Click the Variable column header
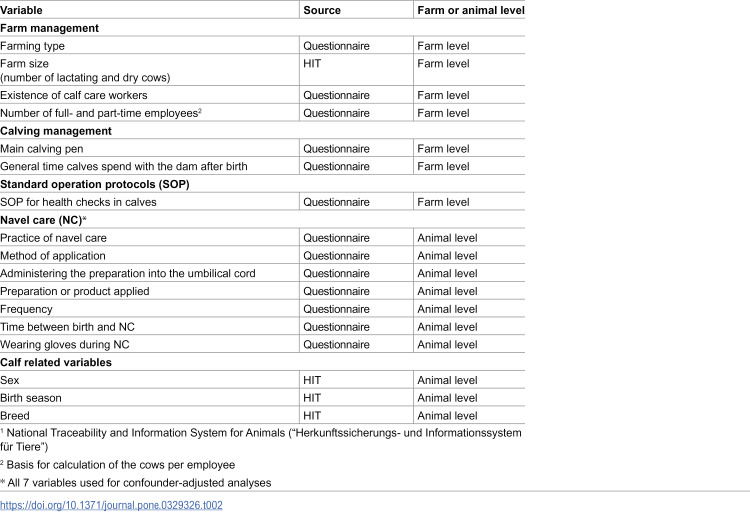 pos(21,10)
